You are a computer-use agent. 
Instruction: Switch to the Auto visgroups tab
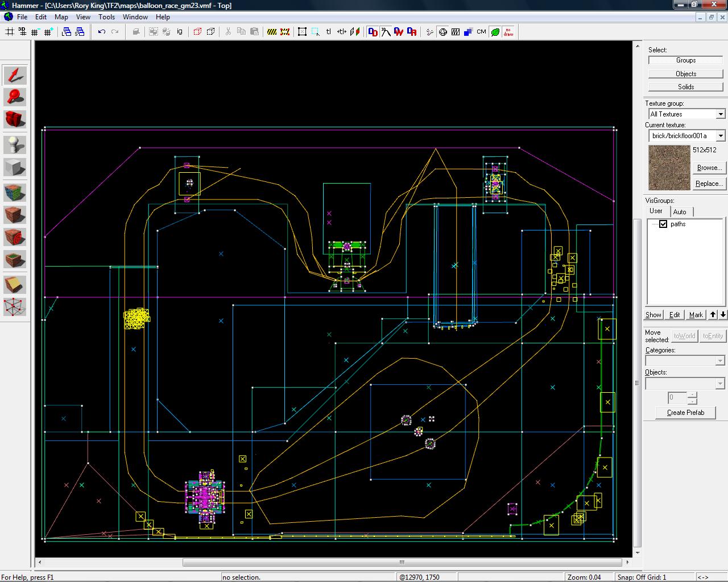point(680,211)
